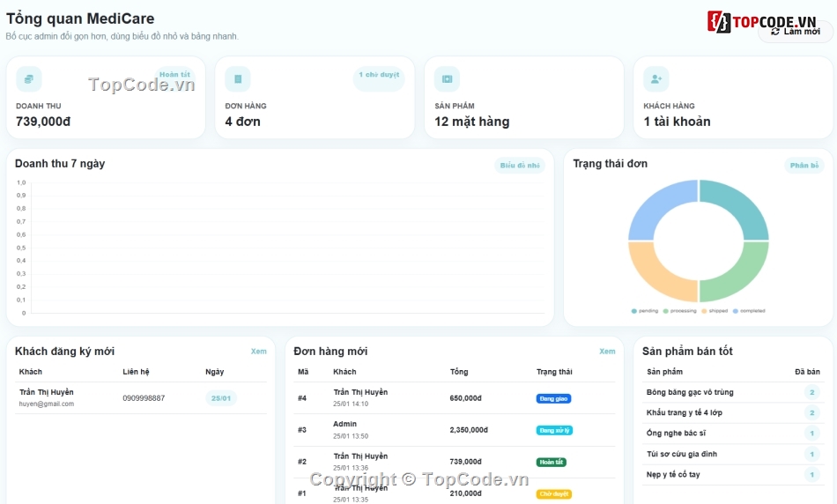Image resolution: width=837 pixels, height=504 pixels.
Task: Click the 1 tài khoản customers value
Action: (677, 122)
